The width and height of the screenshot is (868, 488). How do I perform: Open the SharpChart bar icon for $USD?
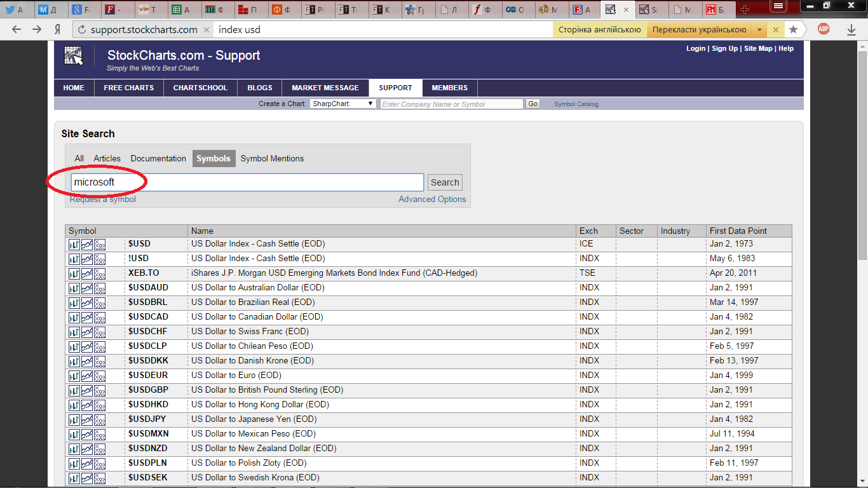tap(74, 244)
